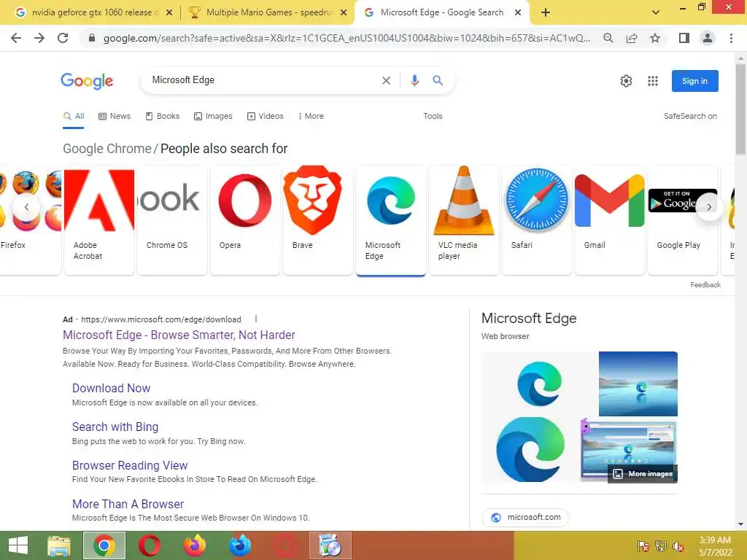Submit search with the magnifier icon
747x560 pixels.
point(438,80)
